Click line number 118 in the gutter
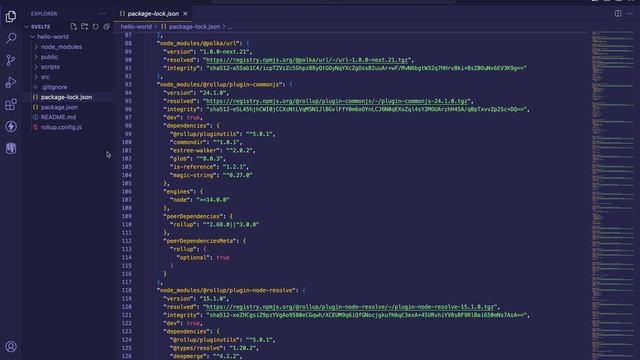 127,290
